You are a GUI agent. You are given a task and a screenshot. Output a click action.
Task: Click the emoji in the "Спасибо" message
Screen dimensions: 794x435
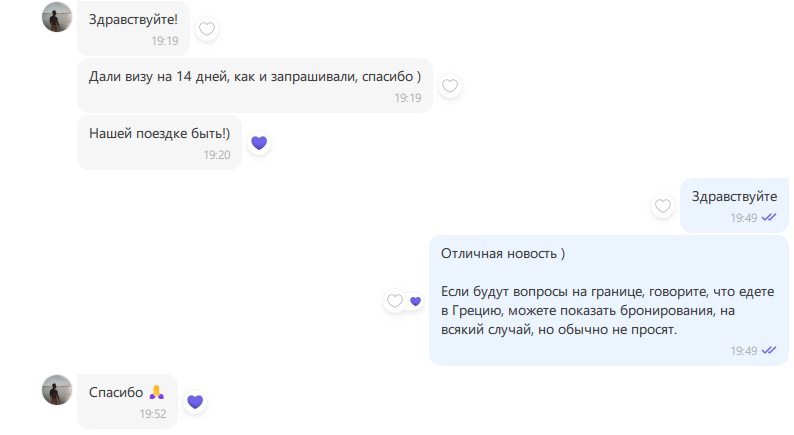point(156,392)
